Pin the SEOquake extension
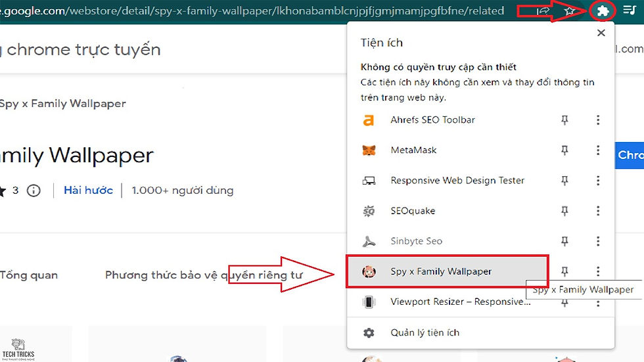The image size is (644, 362). [x=564, y=211]
